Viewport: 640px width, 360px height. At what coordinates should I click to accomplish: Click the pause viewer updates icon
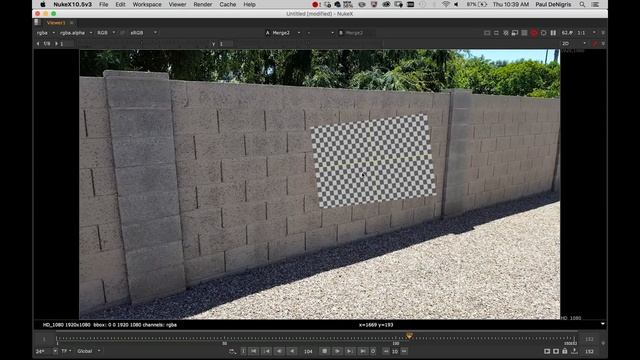pyautogui.click(x=553, y=33)
